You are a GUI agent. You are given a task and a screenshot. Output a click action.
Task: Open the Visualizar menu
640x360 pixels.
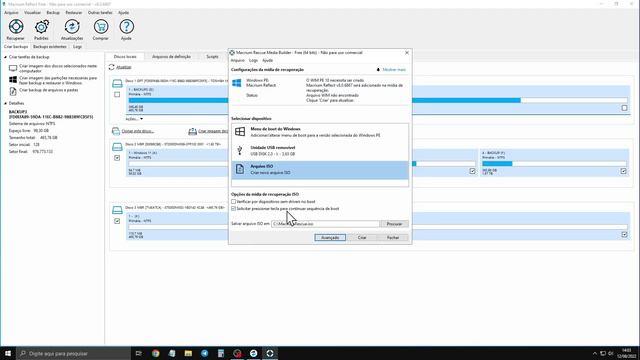pyautogui.click(x=32, y=13)
